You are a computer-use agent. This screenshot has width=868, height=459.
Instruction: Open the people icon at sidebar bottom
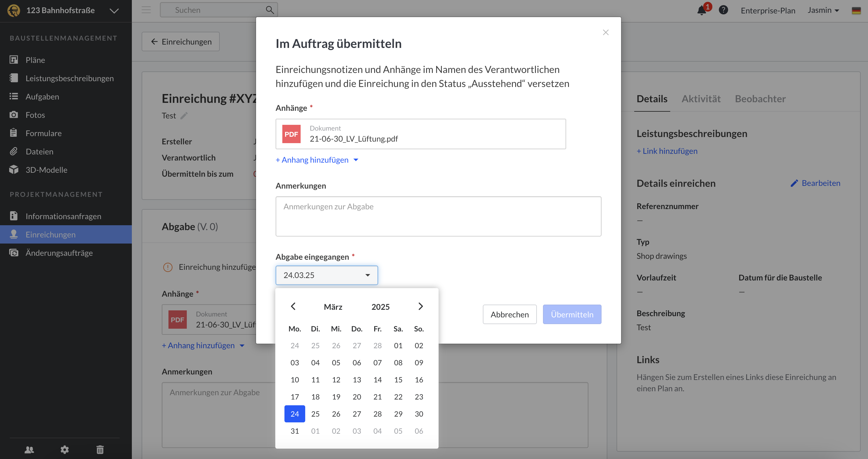(29, 450)
